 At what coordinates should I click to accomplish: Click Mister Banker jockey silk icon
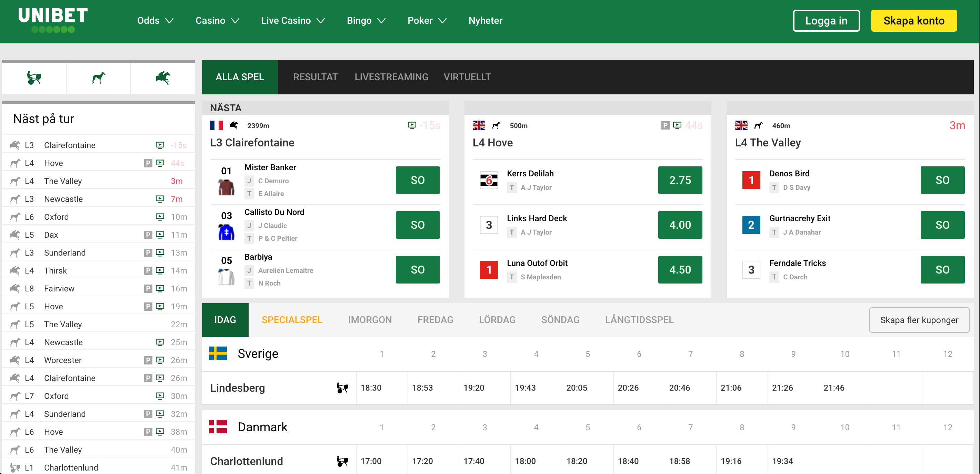pos(226,187)
